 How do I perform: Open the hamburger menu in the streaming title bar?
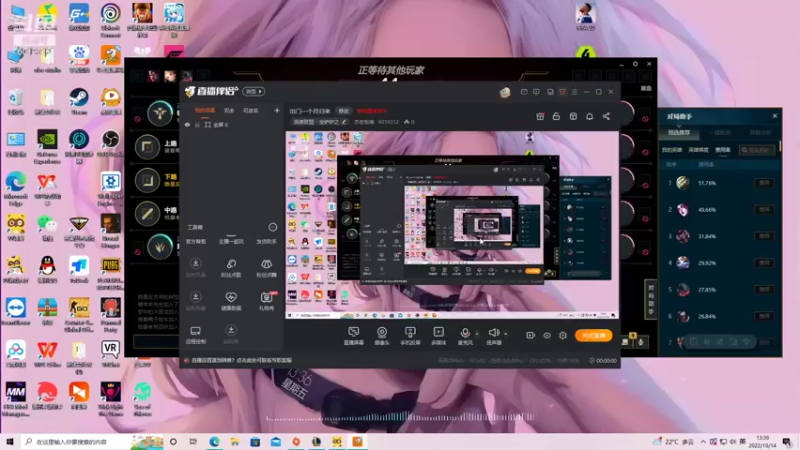(574, 92)
